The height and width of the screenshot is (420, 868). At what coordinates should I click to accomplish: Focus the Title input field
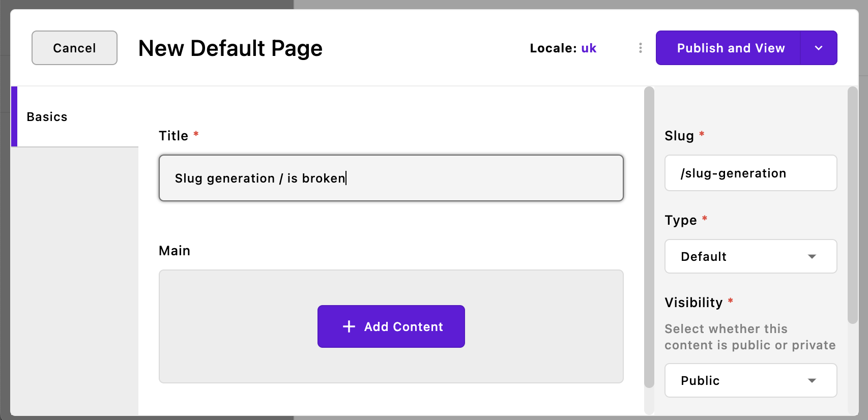[391, 178]
